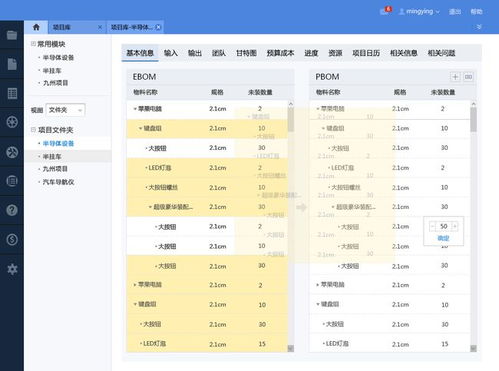Click the column layout icon beside PBOM plus
Screen dimensions: 499x371
468,77
